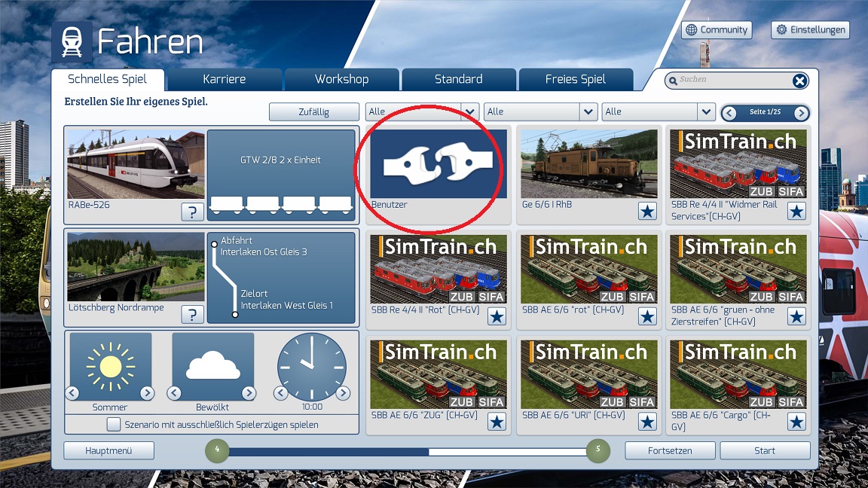Toggle favorite on SBB AE 6/6 "Cargo"
Viewport: 868px width, 488px height.
(x=796, y=422)
